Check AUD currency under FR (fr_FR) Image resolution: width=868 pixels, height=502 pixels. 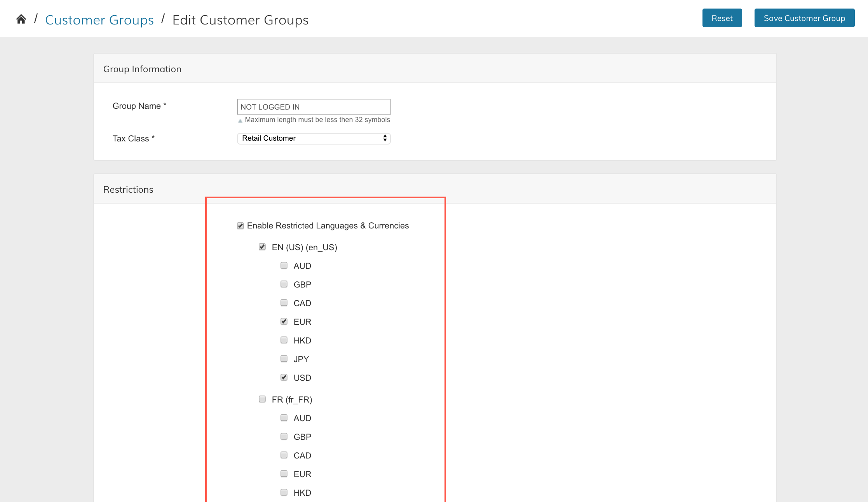tap(284, 418)
